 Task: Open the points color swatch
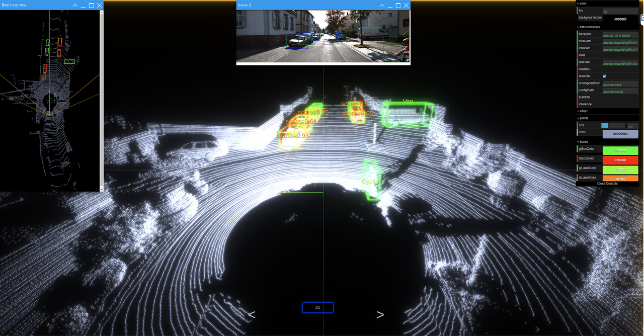[x=620, y=134]
